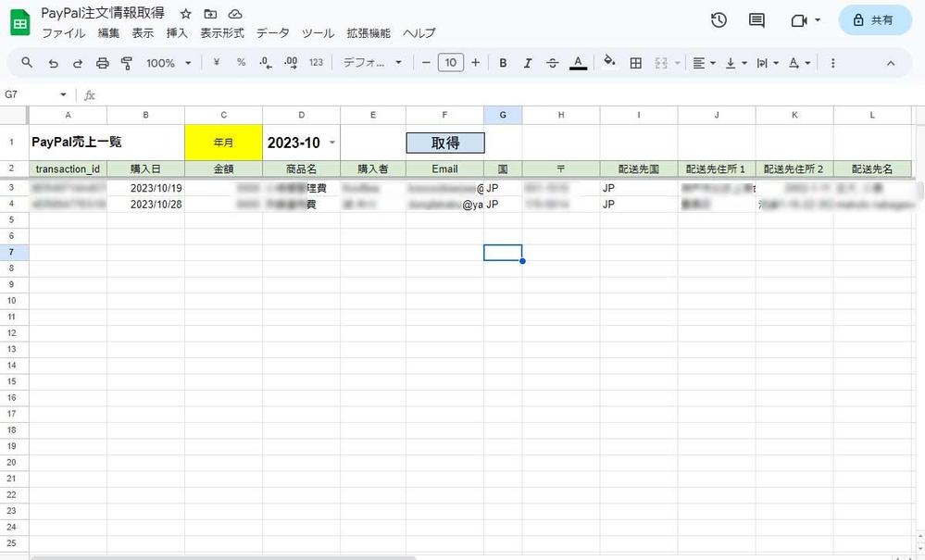Screen dimensions: 925x560
Task: Open the 表示形式 menu
Action: [222, 33]
